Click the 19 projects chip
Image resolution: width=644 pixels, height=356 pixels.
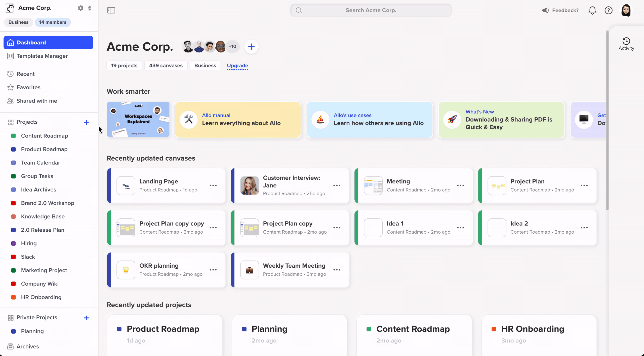(124, 65)
